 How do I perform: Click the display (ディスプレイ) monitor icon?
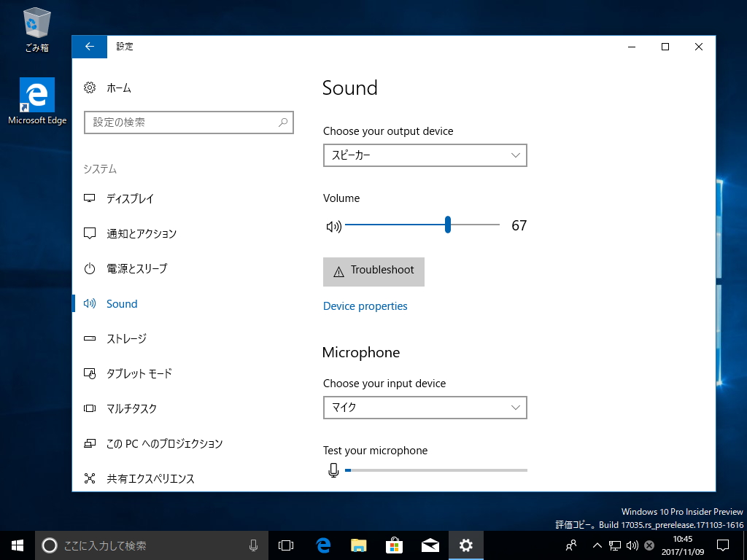point(90,198)
